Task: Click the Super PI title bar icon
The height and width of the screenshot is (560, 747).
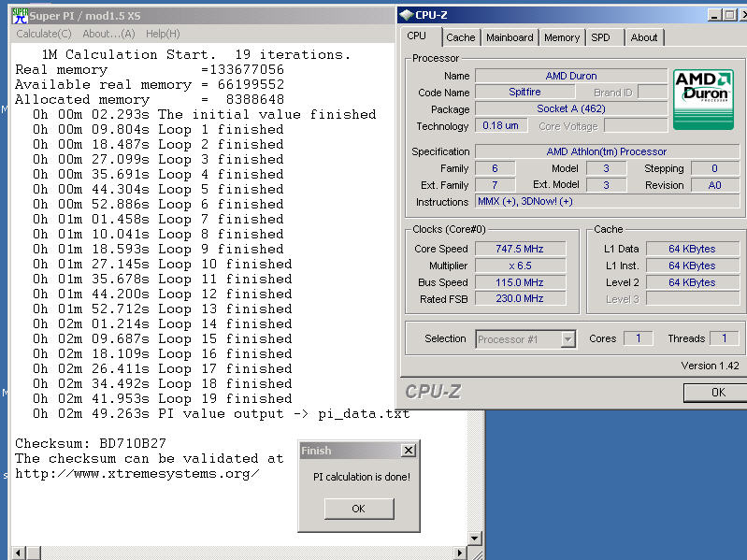Action: [20, 16]
